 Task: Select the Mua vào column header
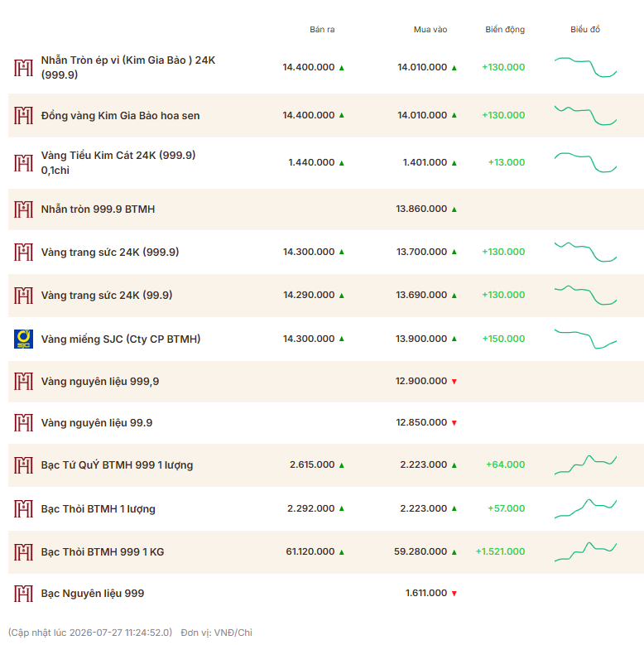coord(430,30)
